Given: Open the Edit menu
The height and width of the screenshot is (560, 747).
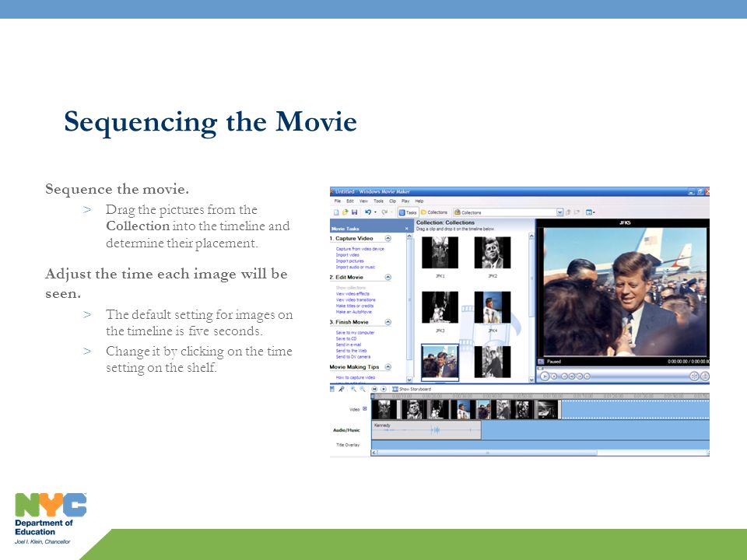Looking at the screenshot, I should click(349, 201).
